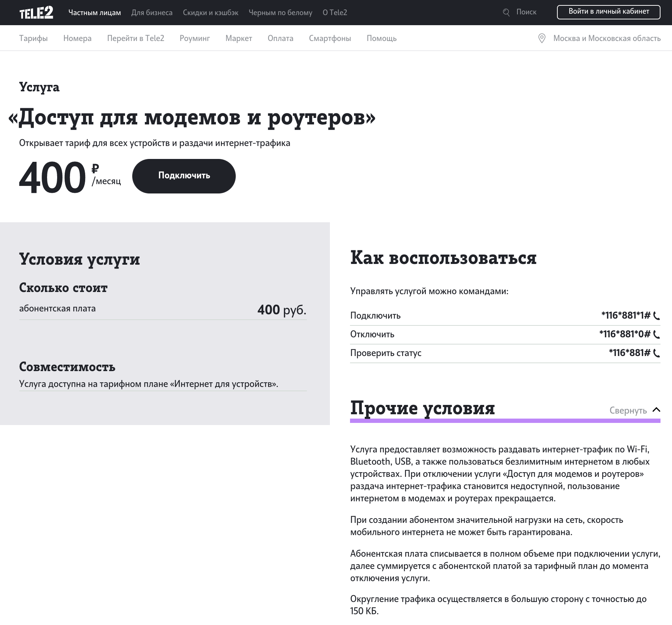This screenshot has width=672, height=625.
Task: Collapse Прочие условия with chevron arrow
Action: pyautogui.click(x=656, y=410)
